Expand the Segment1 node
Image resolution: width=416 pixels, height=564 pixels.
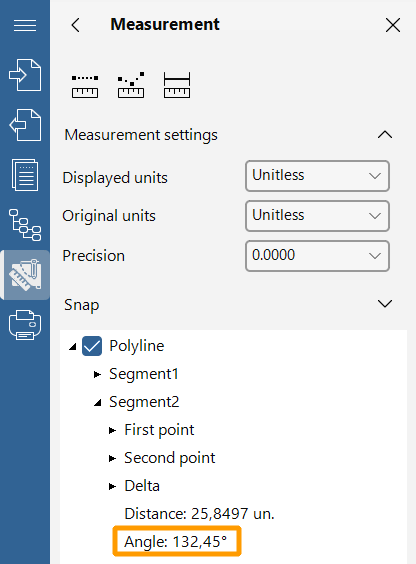coord(97,374)
